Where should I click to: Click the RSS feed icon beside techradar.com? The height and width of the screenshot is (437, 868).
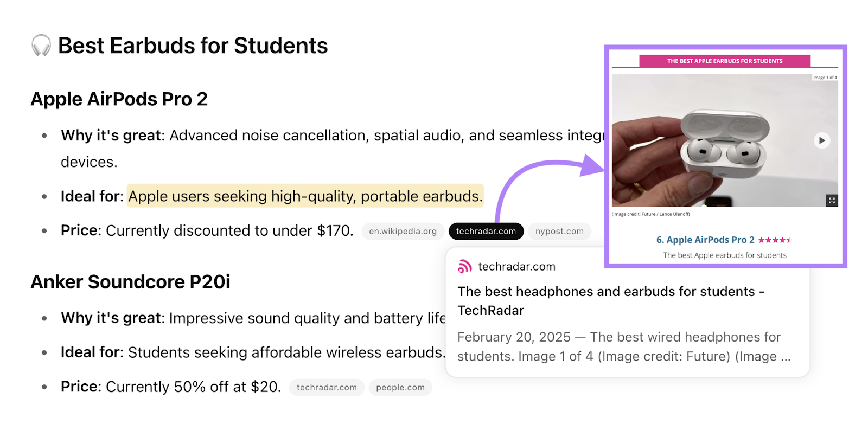tap(465, 266)
